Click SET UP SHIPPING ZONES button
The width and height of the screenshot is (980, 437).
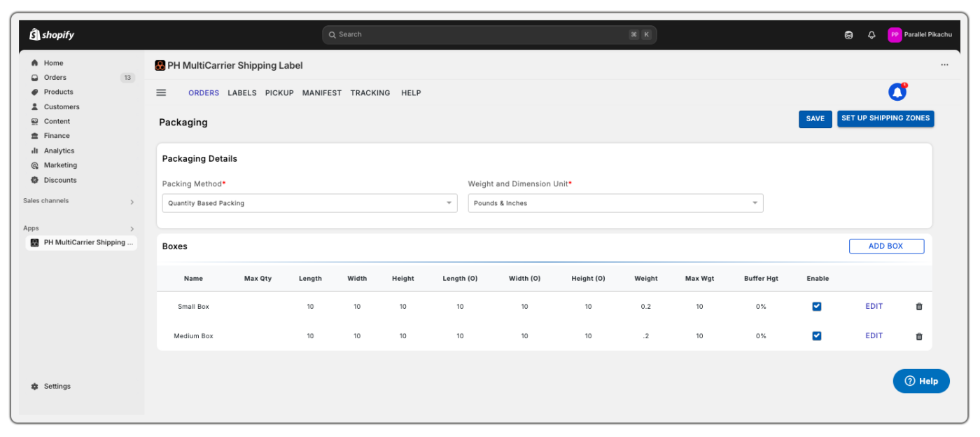pos(885,118)
